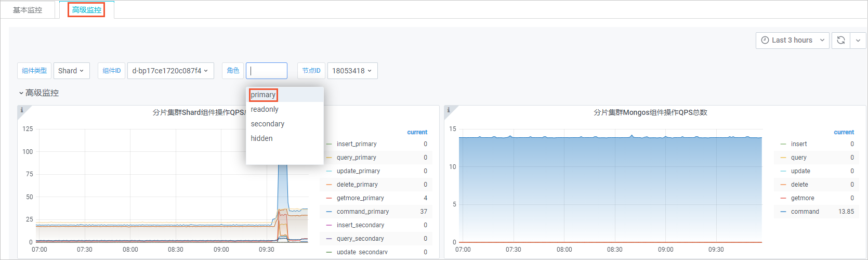Toggle Mongos insert series in legend
Image resolution: width=868 pixels, height=260 pixels.
click(799, 144)
